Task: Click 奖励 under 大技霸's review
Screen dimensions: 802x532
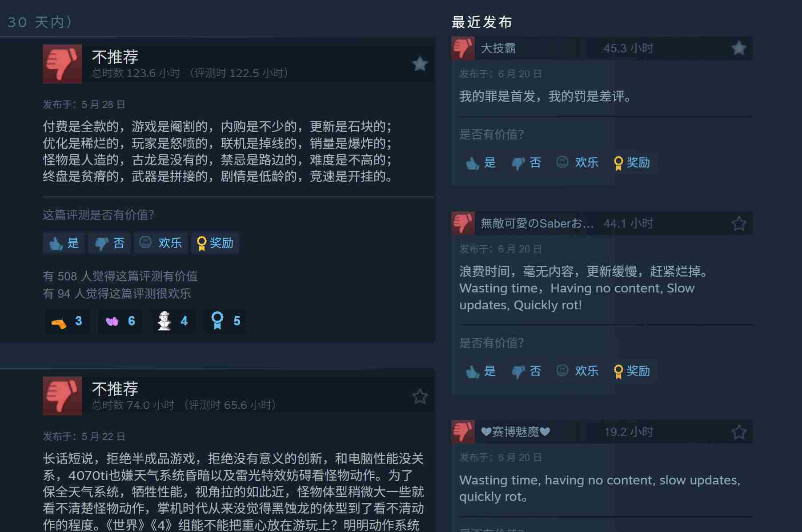Action: click(632, 163)
